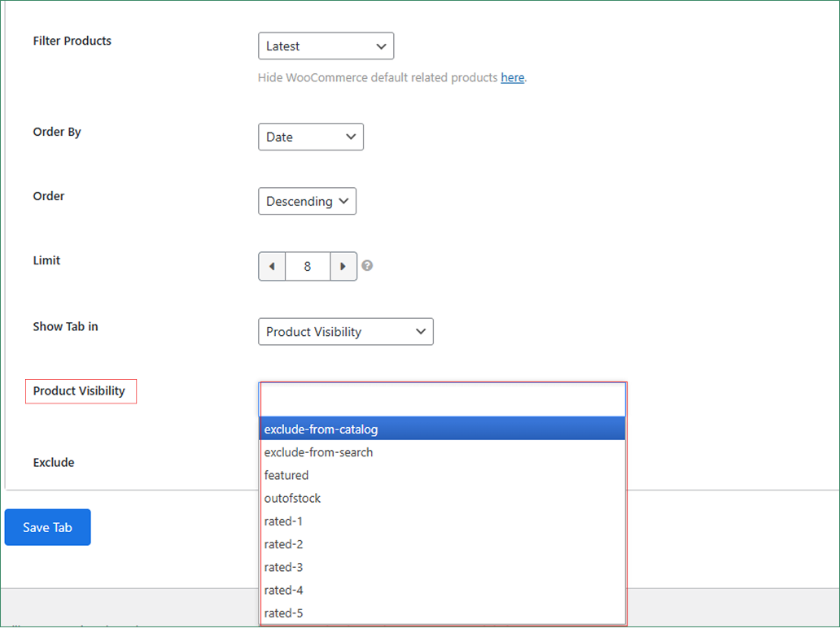Click the chevron on Show Tab in dropdown

421,331
